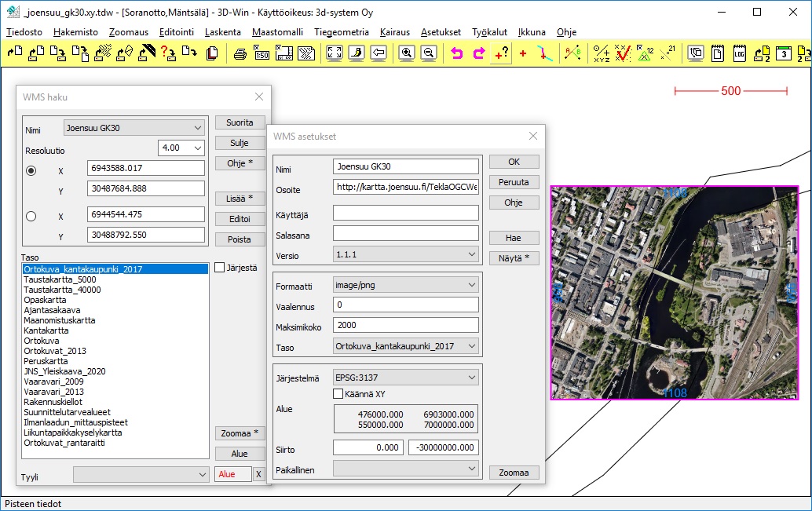Open the Järjestelmä dropdown showing EPSG:3137
812x511 pixels.
point(405,378)
